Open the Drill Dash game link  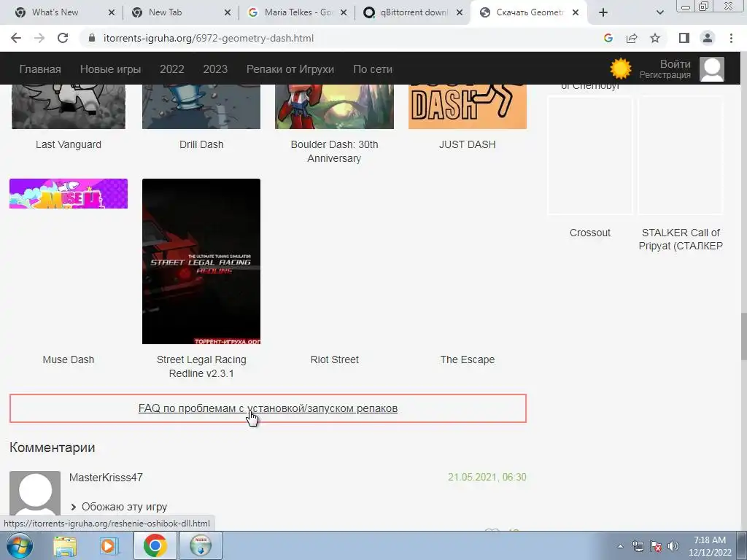tap(201, 144)
